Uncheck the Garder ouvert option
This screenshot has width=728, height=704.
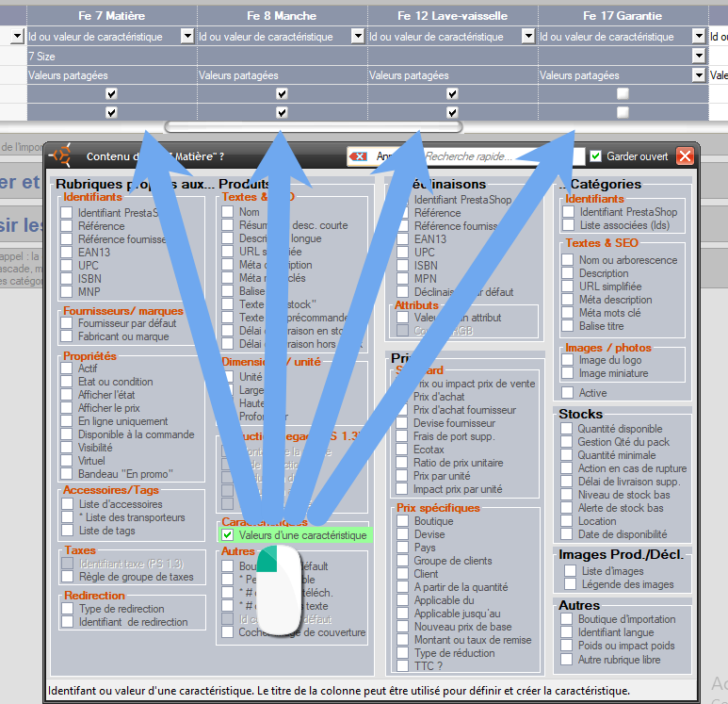pos(595,156)
